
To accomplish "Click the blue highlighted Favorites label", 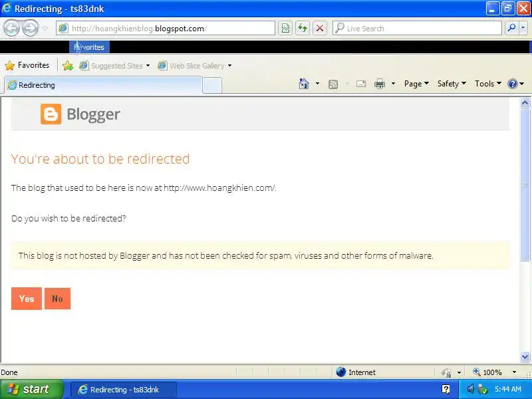I will pos(89,47).
